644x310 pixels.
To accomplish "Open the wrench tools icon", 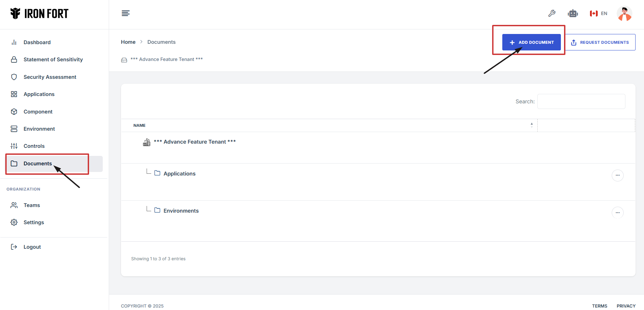I will tap(552, 13).
